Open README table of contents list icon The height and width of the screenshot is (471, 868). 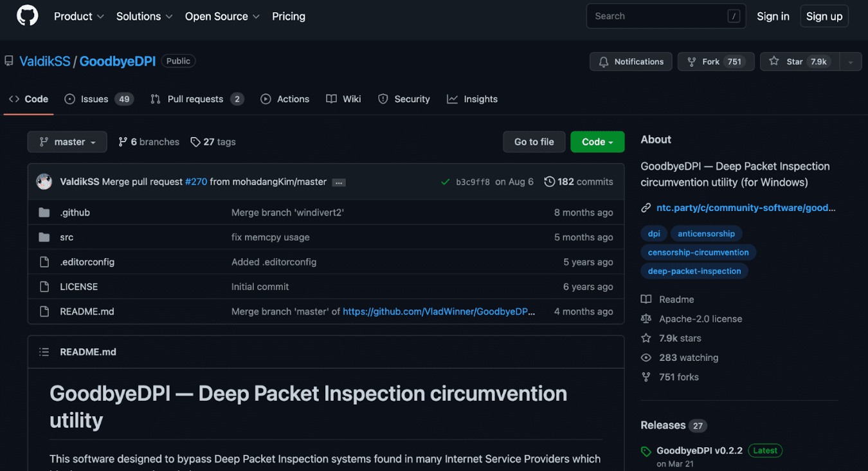[x=44, y=352]
